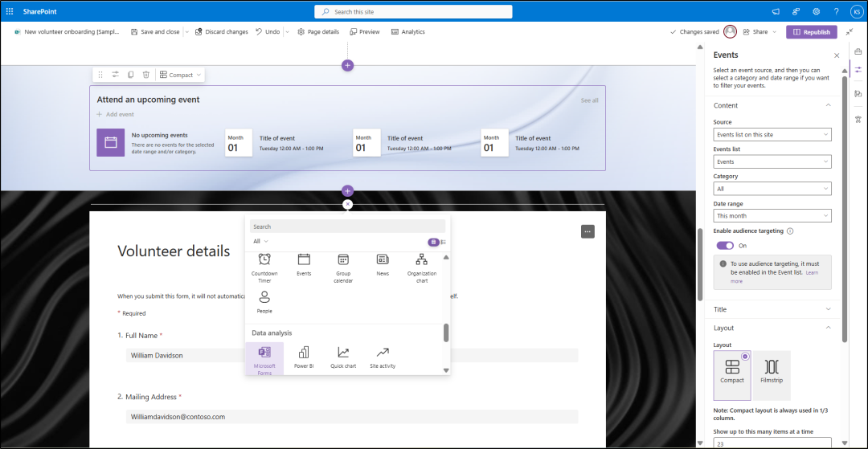This screenshot has width=868, height=449.
Task: Open the settings gear in header
Action: click(x=816, y=11)
